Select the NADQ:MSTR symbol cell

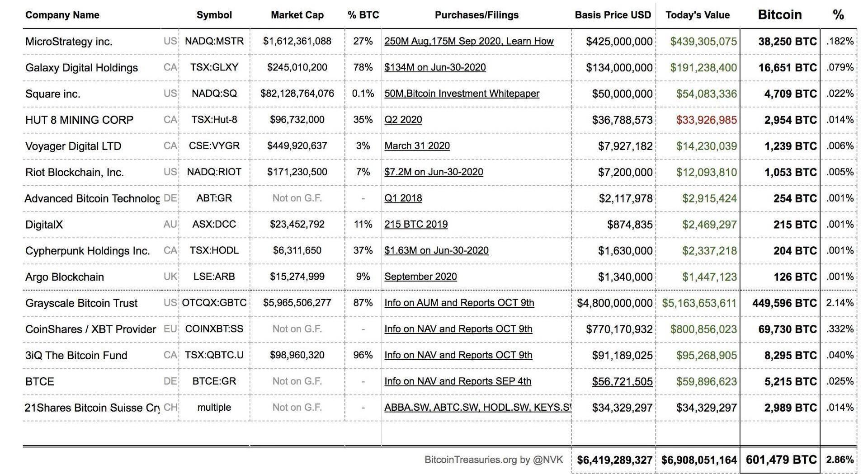coord(214,41)
